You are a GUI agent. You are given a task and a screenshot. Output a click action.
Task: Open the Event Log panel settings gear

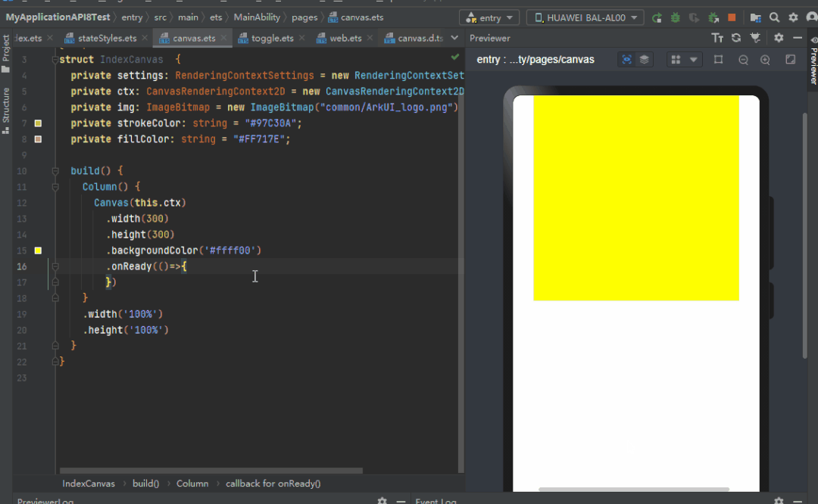coord(779,501)
